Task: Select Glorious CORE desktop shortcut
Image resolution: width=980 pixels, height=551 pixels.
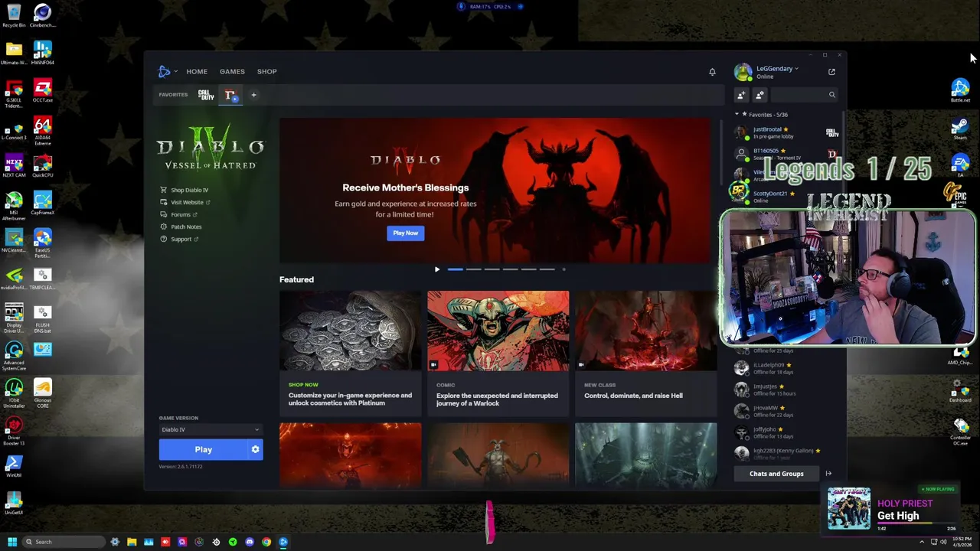Action: point(42,393)
